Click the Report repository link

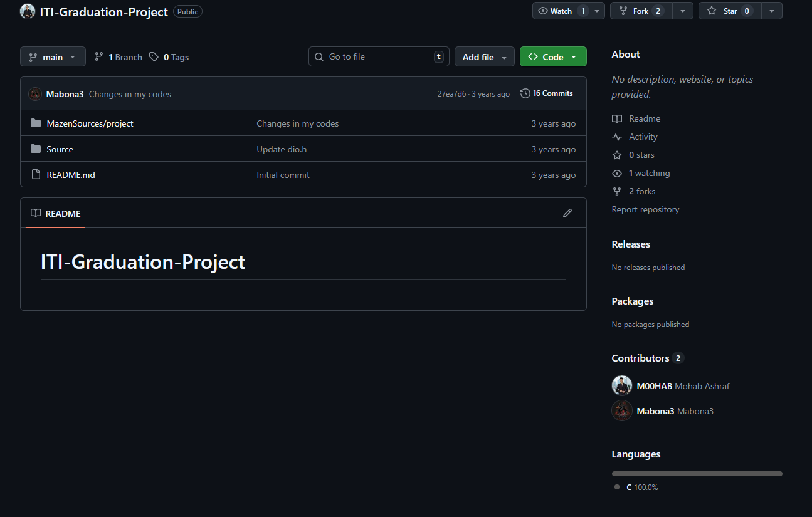tap(645, 209)
